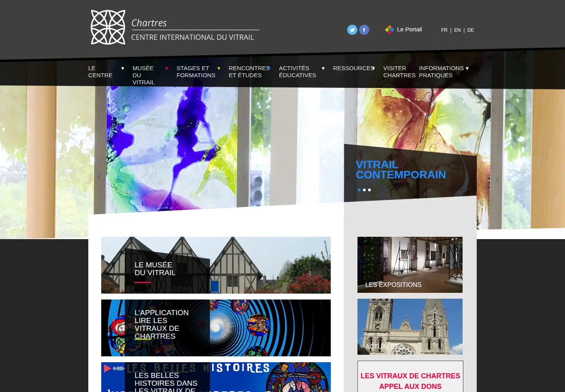The image size is (565, 392).
Task: Switch language to DE
Action: 470,30
